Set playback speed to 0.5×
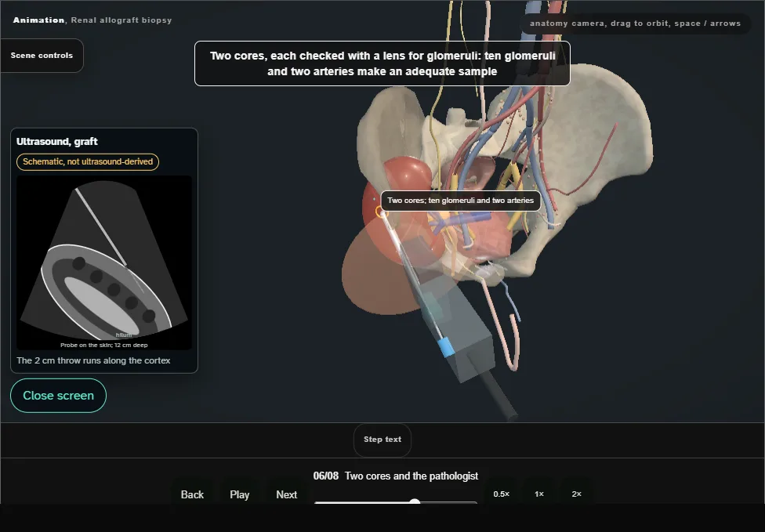This screenshot has height=532, width=765. pyautogui.click(x=501, y=494)
